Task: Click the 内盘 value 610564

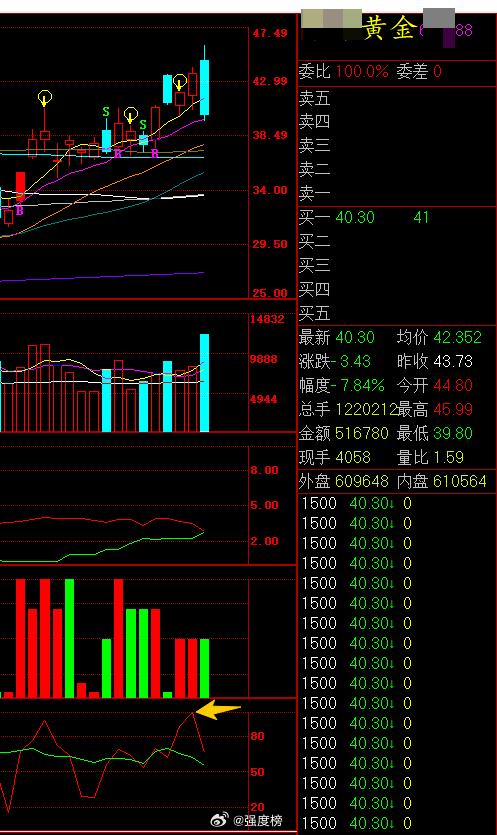Action: coord(460,481)
